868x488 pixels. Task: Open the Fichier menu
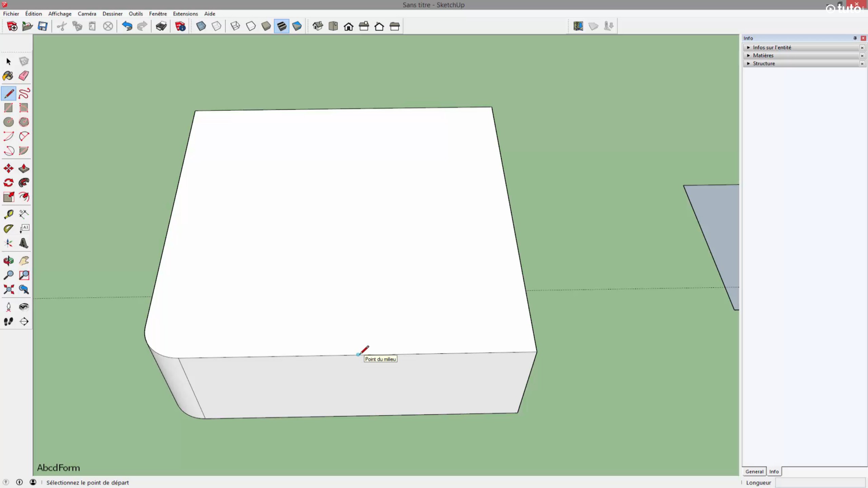tap(11, 13)
